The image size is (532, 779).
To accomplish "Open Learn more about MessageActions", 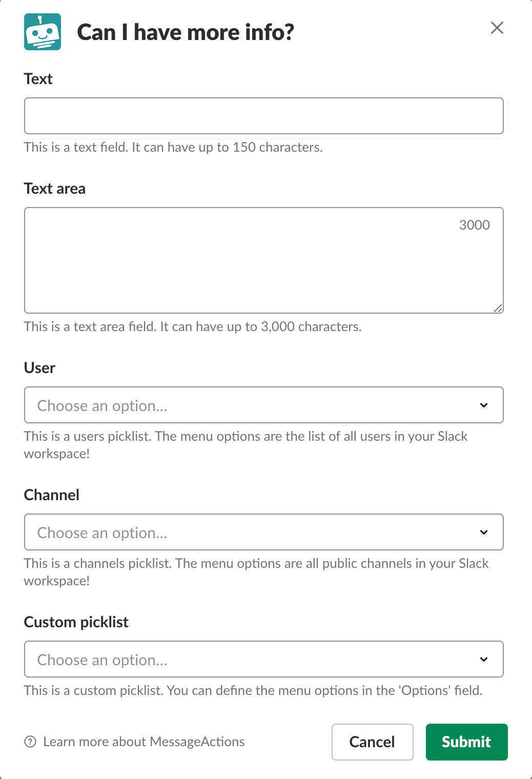I will 144,742.
